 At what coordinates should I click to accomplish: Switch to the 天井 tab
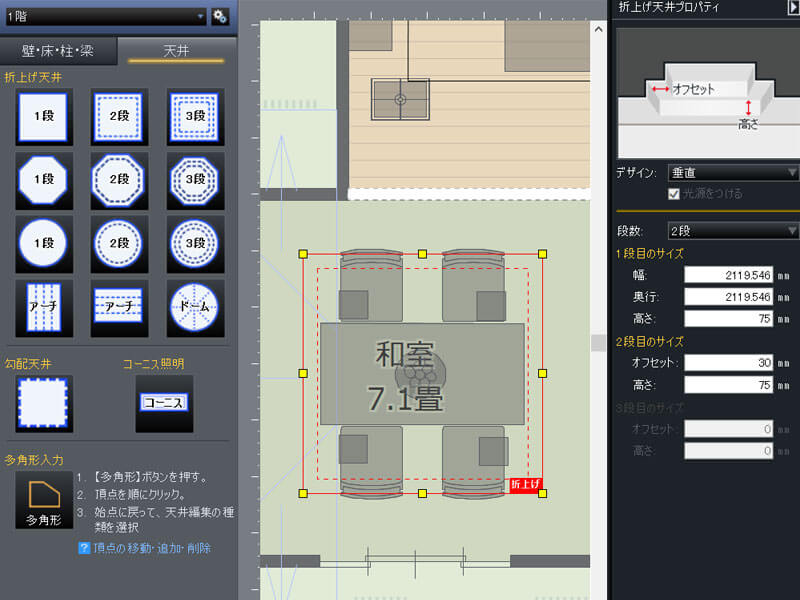tap(176, 51)
